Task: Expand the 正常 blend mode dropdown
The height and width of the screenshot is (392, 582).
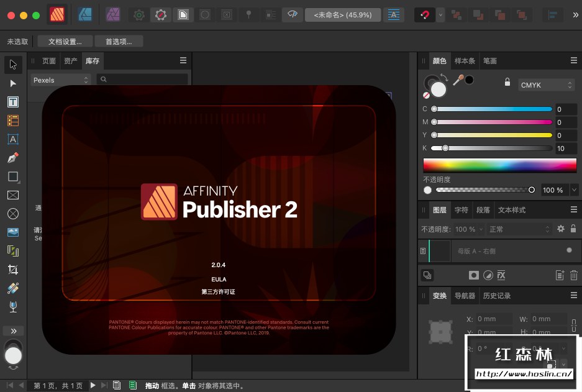Action: [519, 229]
